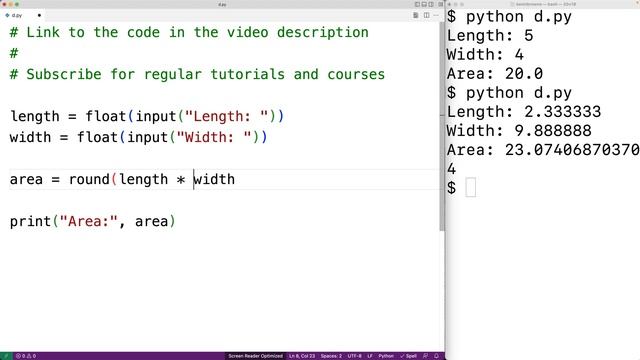This screenshot has width=640, height=360.
Task: Change indentation via Spaces: 2
Action: 331,356
